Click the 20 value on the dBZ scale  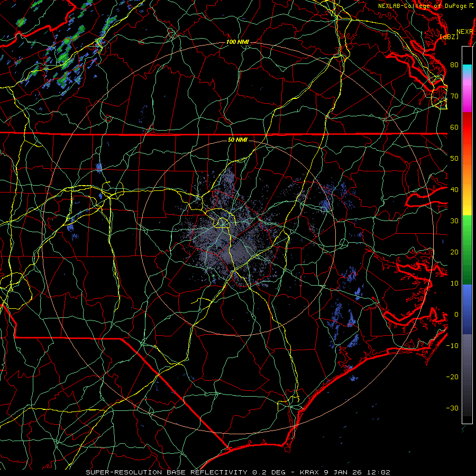click(x=454, y=252)
